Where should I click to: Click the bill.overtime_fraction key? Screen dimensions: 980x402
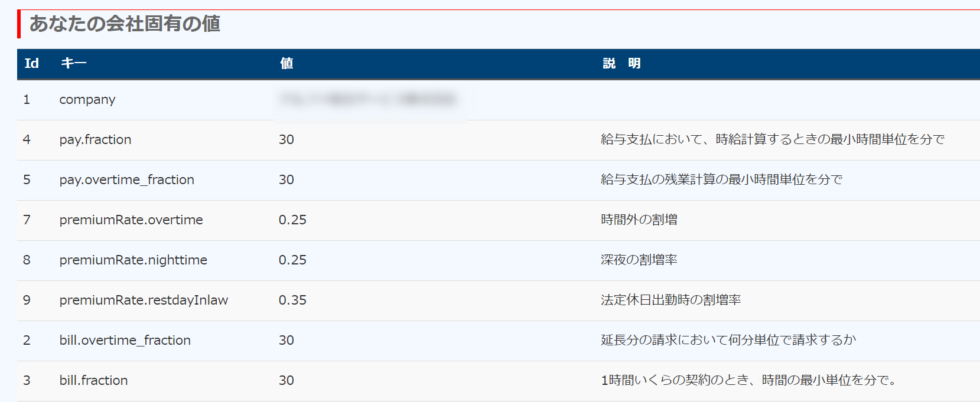point(125,341)
